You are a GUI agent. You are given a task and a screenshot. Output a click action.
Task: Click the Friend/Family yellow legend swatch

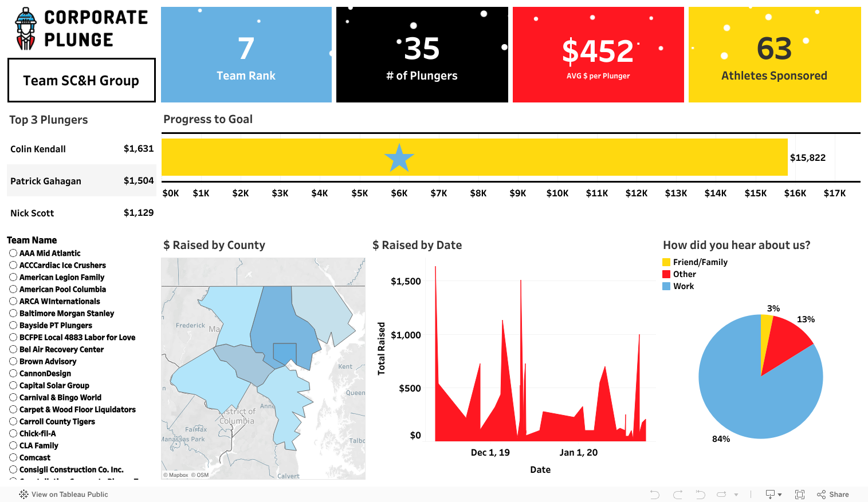pyautogui.click(x=666, y=262)
